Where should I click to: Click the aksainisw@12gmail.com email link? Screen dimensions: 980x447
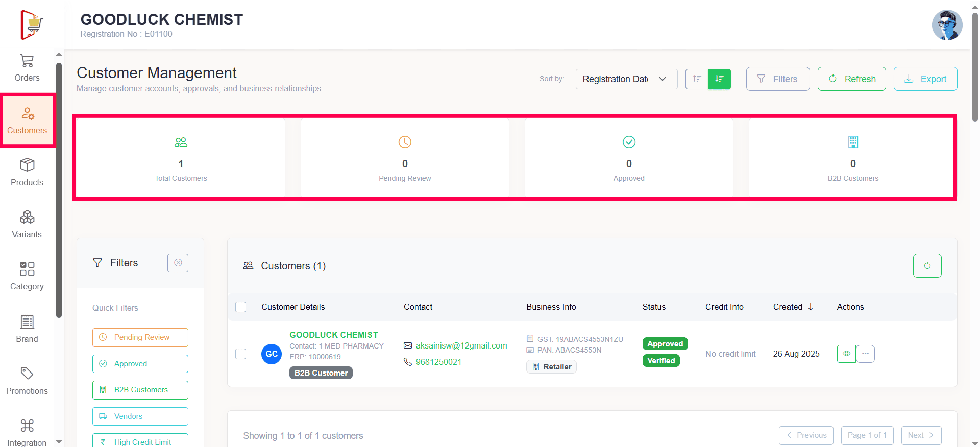(x=461, y=345)
